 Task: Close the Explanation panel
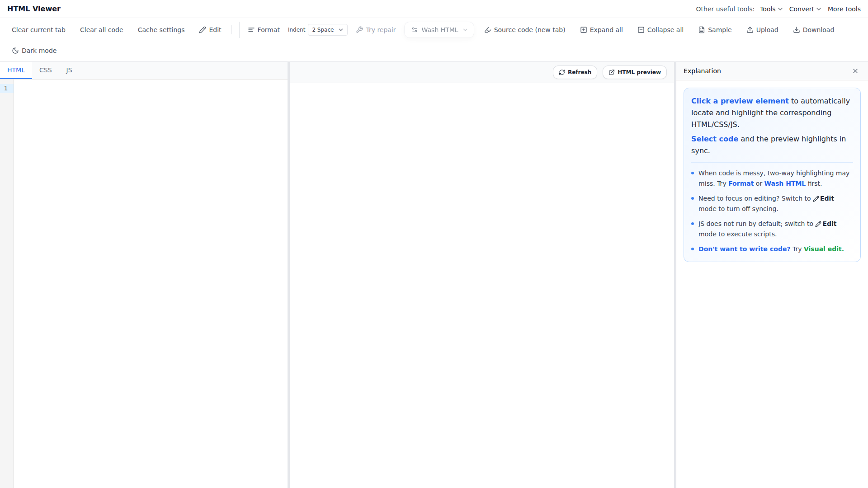[855, 71]
